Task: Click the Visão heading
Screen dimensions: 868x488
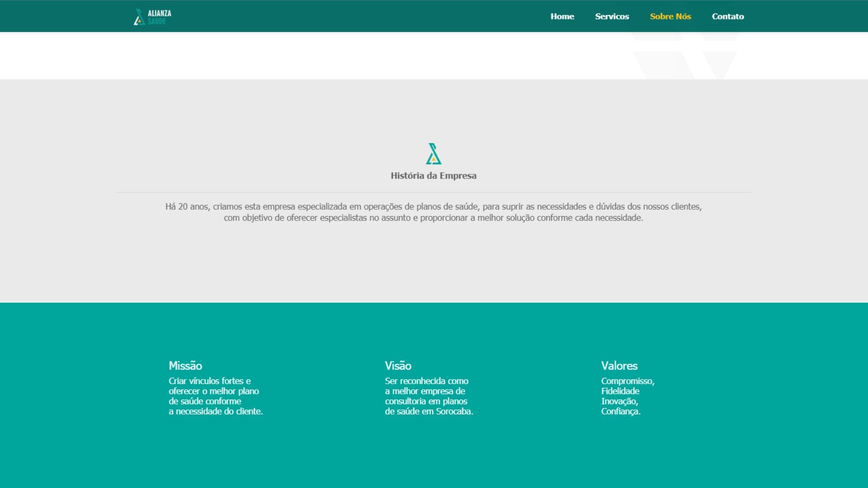Action: click(x=398, y=366)
